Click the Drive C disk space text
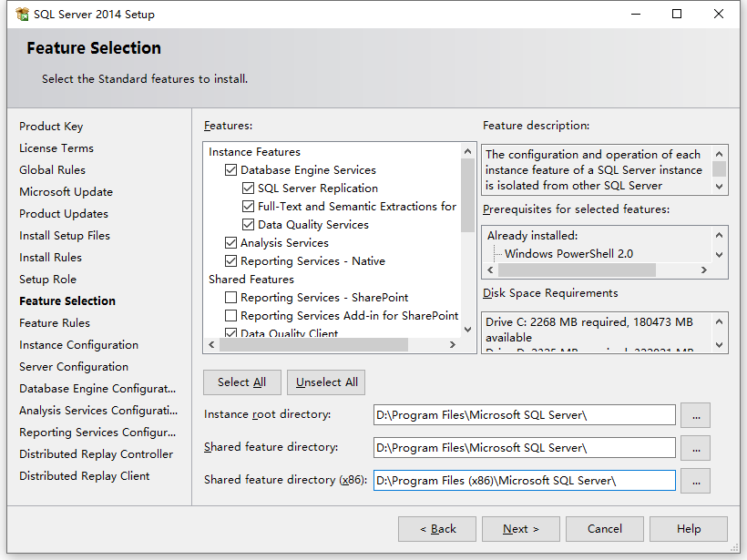The width and height of the screenshot is (747, 560). [x=589, y=330]
